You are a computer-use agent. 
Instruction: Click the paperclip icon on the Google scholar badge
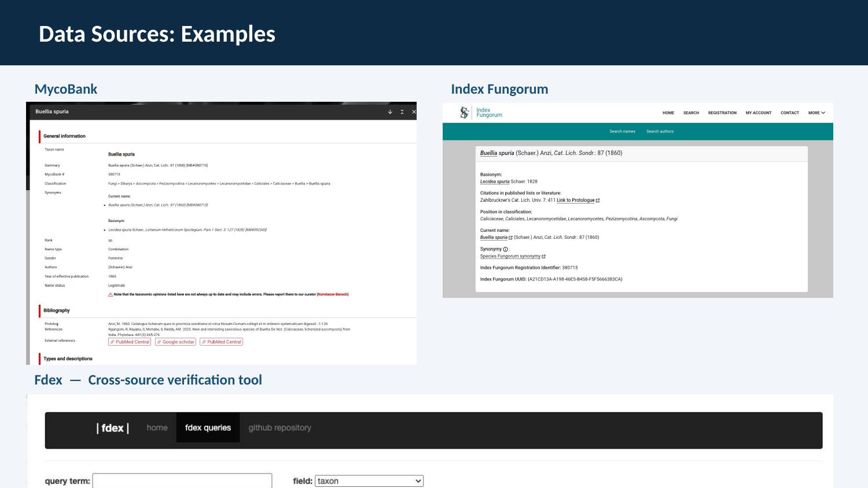click(x=160, y=342)
